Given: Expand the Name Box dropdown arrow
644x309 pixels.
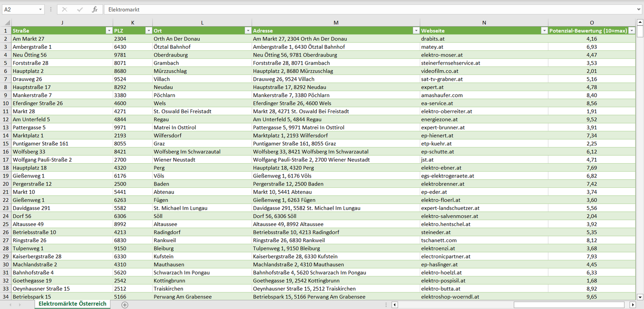Looking at the screenshot, I should (41, 9).
